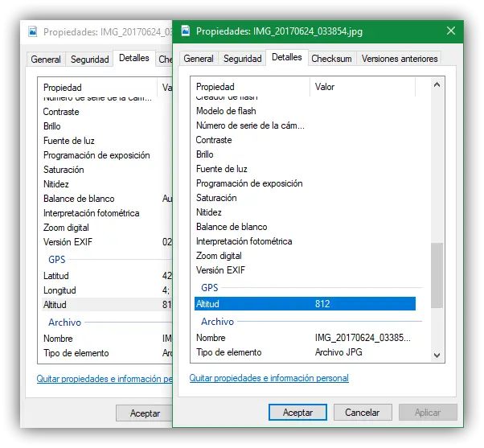484x448 pixels.
Task: Select Nombre row in back window
Action: click(107, 339)
